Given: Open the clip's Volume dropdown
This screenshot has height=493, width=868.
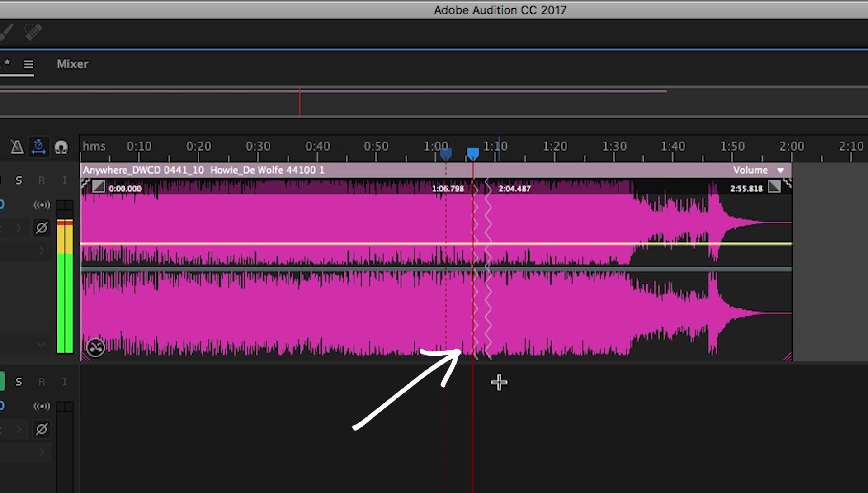Looking at the screenshot, I should click(780, 171).
